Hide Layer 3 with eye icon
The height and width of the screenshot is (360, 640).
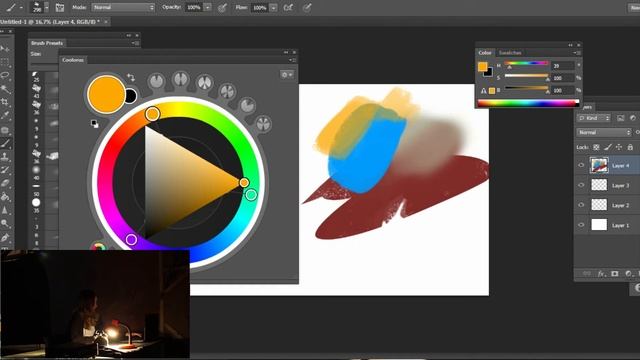pos(581,185)
